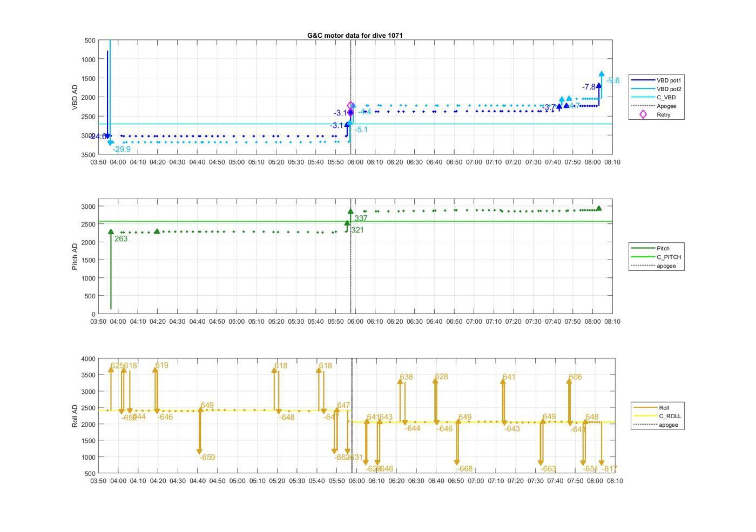Viewport: 756px width, 532px height.
Task: Click the green pitch triangle marker at 04:20
Action: click(x=157, y=231)
